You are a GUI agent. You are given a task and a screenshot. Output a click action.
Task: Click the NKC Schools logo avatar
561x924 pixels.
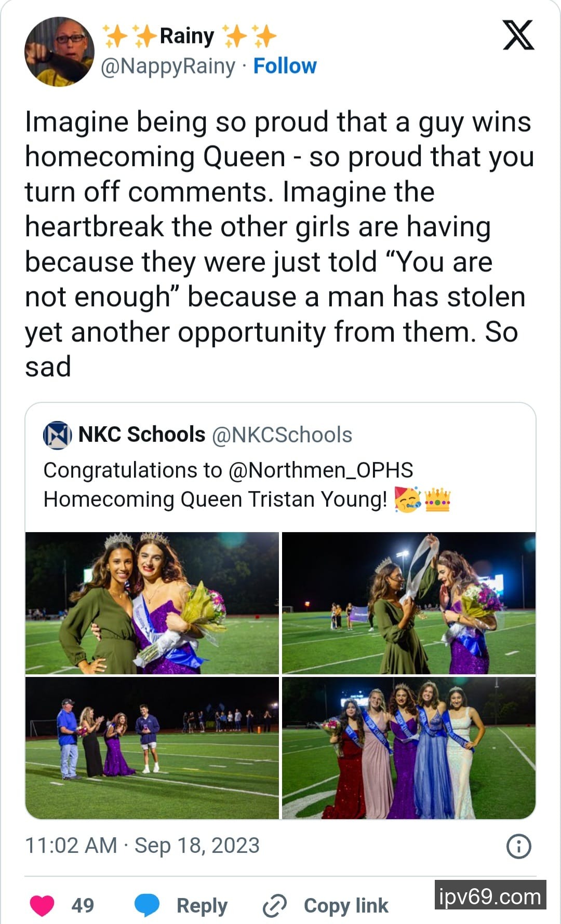[x=57, y=435]
